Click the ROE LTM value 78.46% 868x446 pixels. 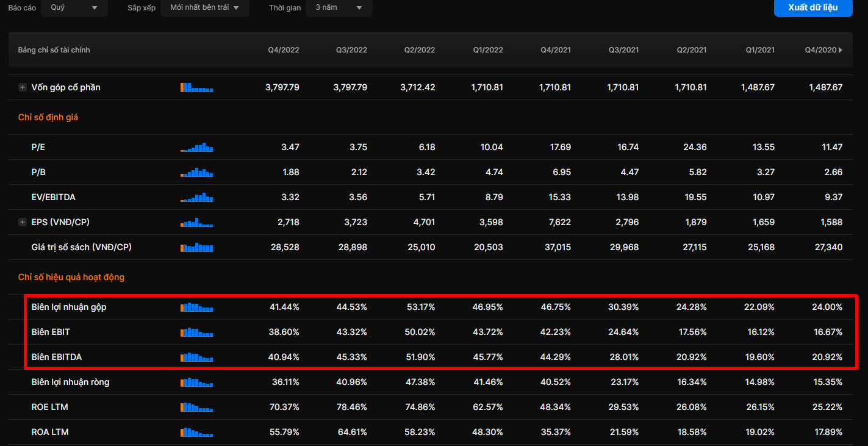point(352,407)
